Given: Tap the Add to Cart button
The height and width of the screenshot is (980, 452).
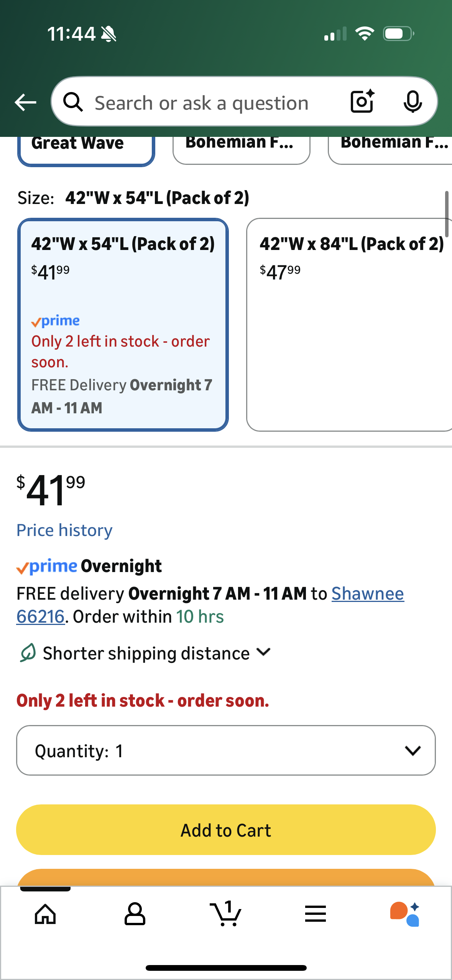Looking at the screenshot, I should [x=226, y=830].
